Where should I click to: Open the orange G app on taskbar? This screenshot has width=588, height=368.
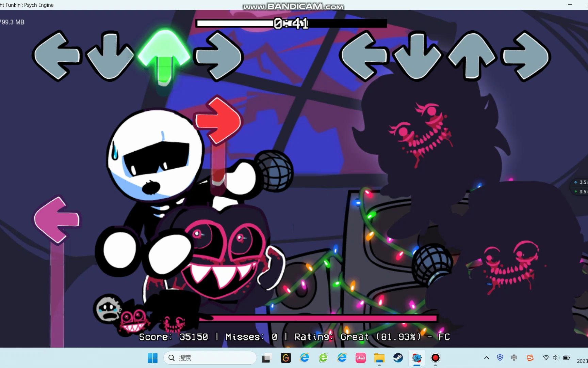pos(285,358)
